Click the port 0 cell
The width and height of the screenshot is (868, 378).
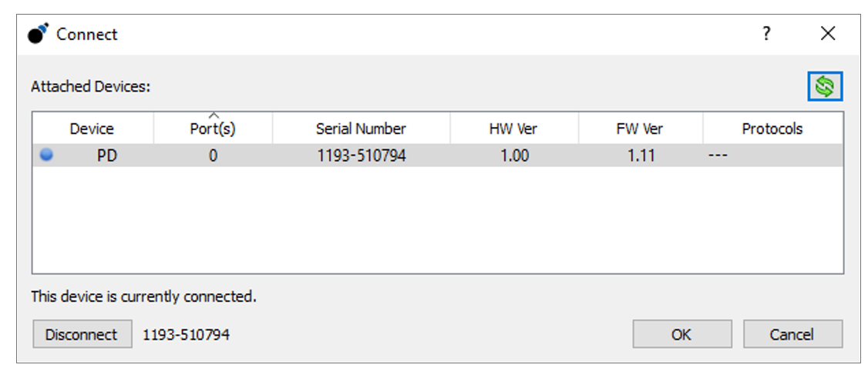213,156
